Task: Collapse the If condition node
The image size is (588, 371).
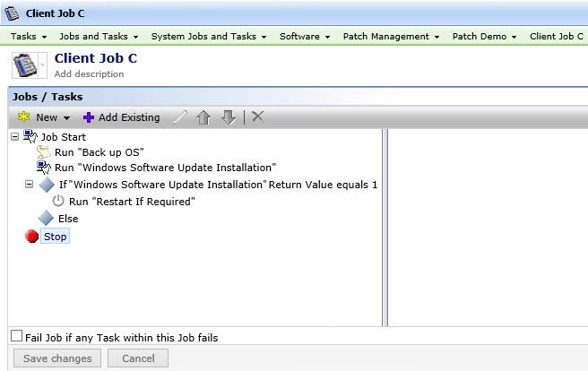Action: click(x=29, y=185)
